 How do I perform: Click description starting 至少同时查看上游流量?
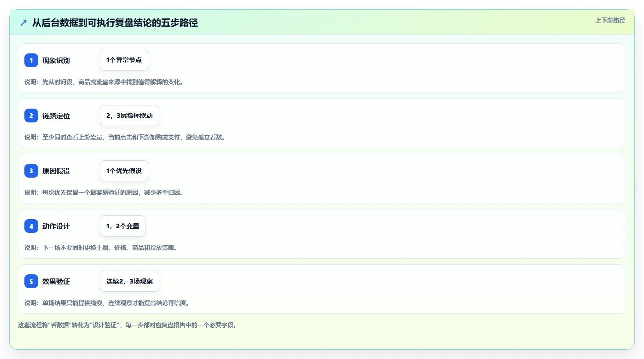(125, 137)
